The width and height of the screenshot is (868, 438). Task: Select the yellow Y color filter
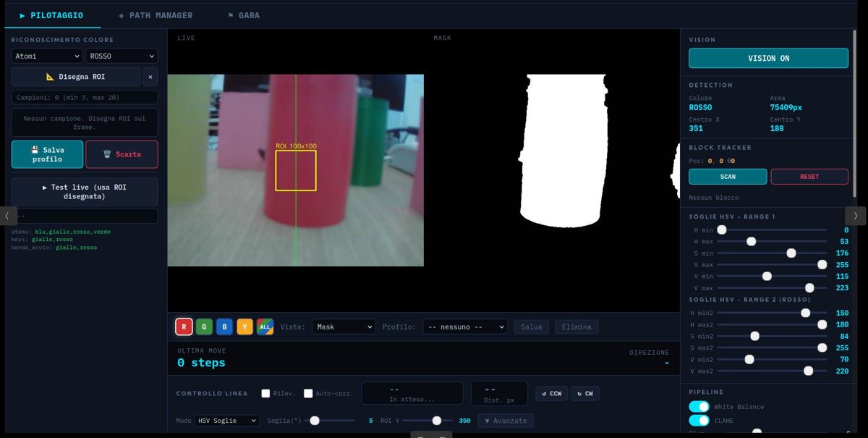[244, 327]
